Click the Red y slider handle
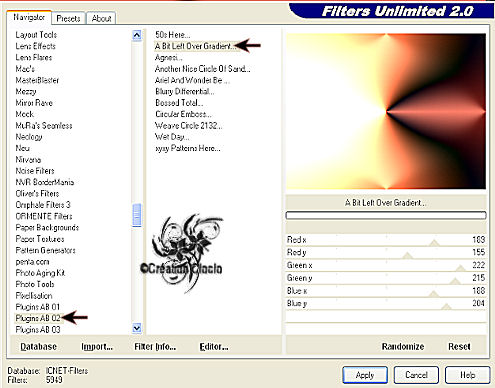 407,255
